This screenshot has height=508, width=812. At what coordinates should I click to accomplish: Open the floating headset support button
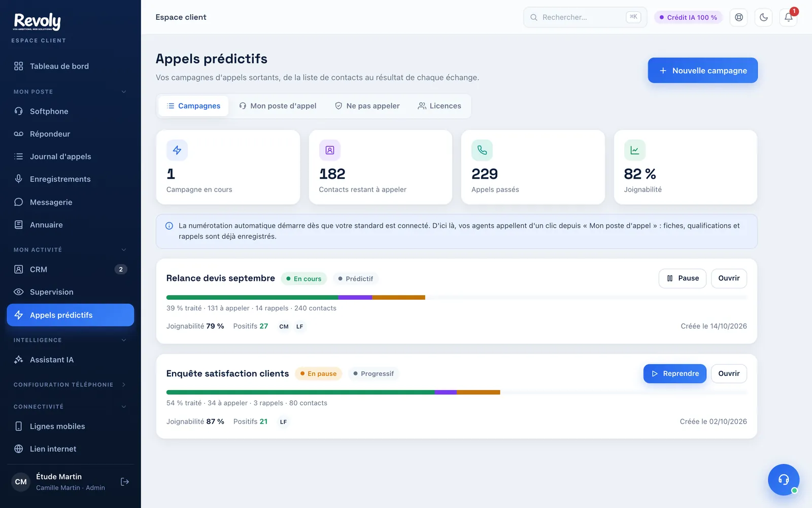point(784,480)
